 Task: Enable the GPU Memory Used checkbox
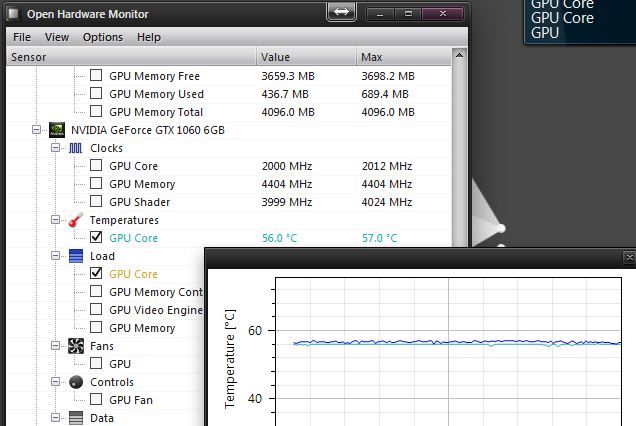[x=96, y=93]
